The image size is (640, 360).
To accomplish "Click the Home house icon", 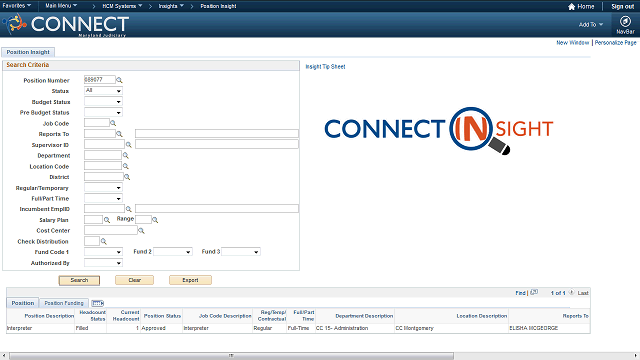I will point(571,6).
